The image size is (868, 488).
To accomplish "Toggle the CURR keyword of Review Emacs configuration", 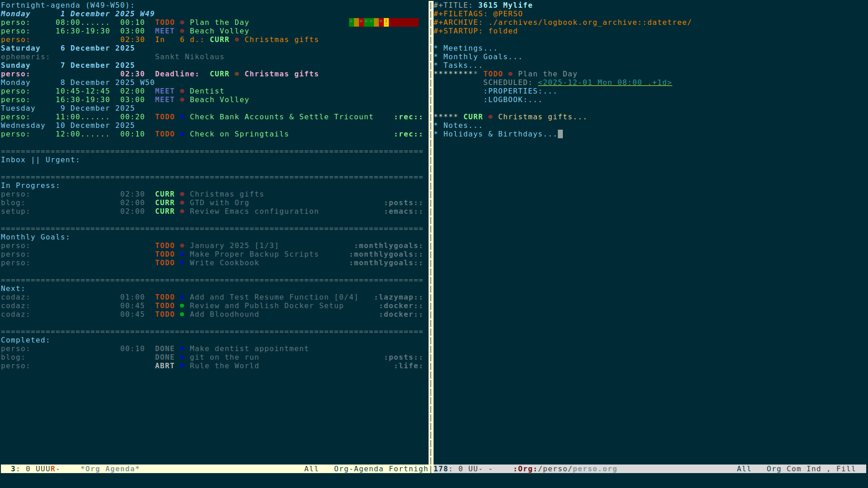I will (165, 211).
